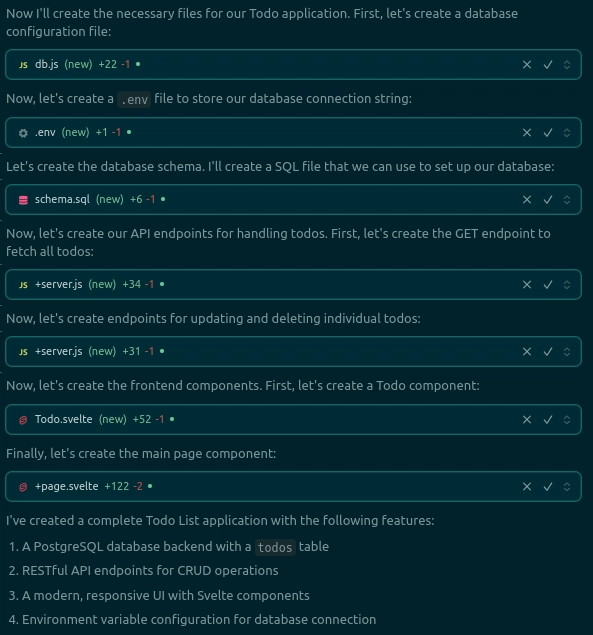Accept the Todo.svelte changes
Image resolution: width=593 pixels, height=635 pixels.
[548, 420]
